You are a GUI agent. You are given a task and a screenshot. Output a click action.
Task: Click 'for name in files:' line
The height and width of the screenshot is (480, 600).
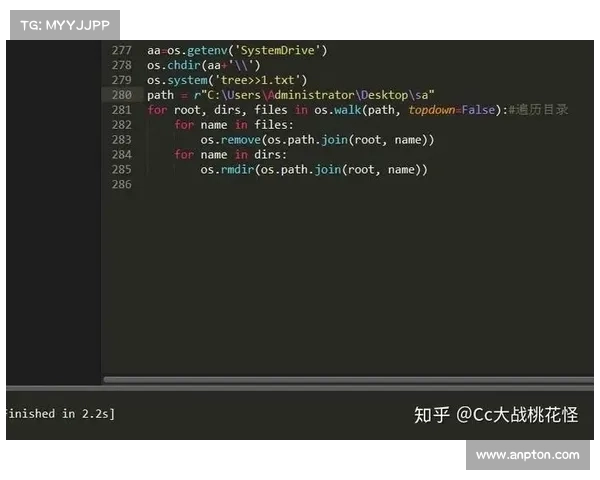234,125
